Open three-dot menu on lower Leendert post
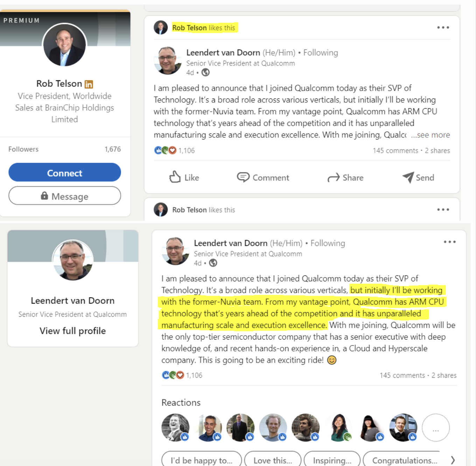Viewport: 476px width, 466px height. tap(449, 242)
